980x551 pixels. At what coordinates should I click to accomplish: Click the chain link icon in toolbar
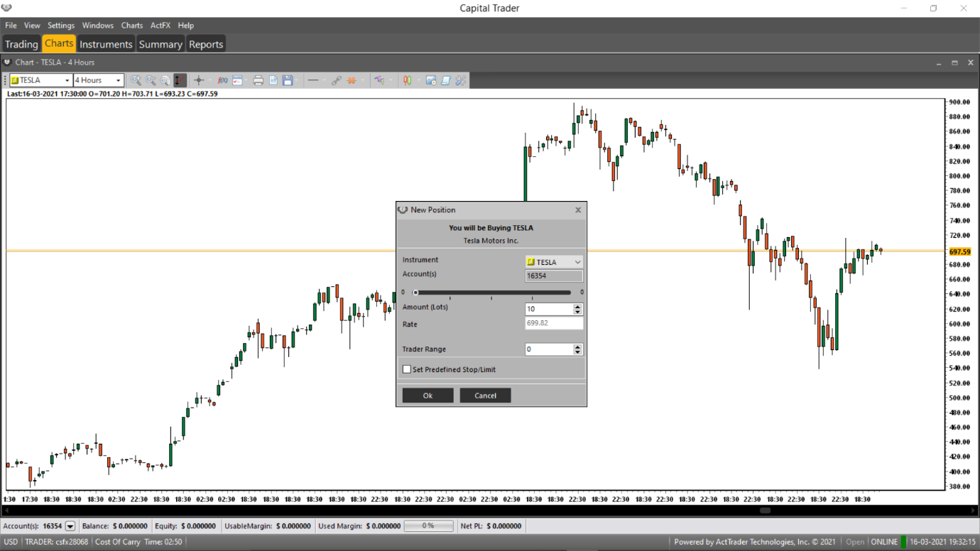tap(337, 80)
